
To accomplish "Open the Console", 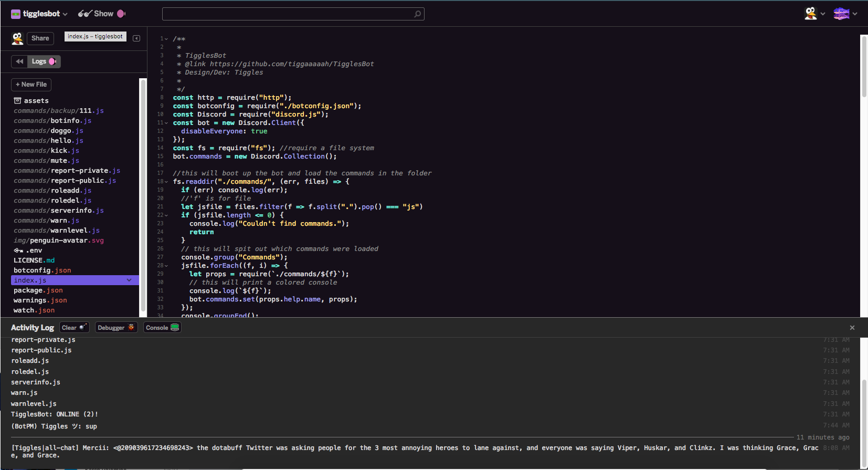I will (162, 328).
